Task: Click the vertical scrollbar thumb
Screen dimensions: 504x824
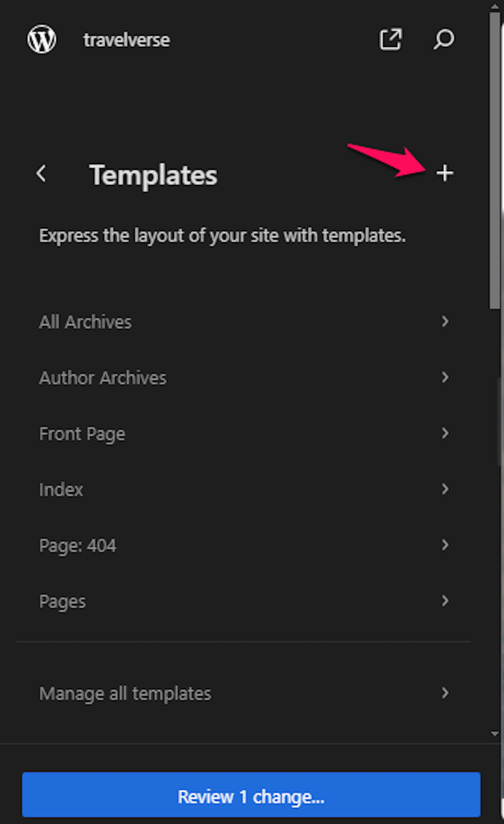Action: coord(495,161)
